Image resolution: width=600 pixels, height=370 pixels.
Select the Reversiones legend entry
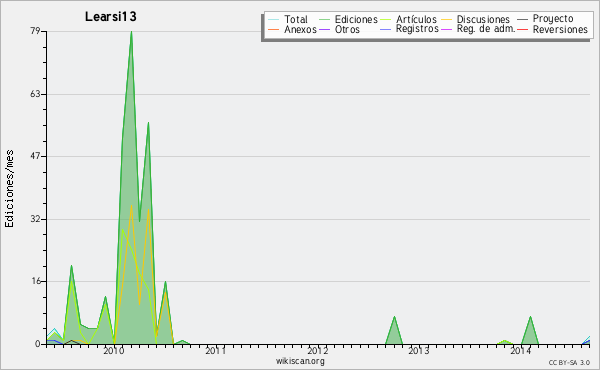pos(560,29)
